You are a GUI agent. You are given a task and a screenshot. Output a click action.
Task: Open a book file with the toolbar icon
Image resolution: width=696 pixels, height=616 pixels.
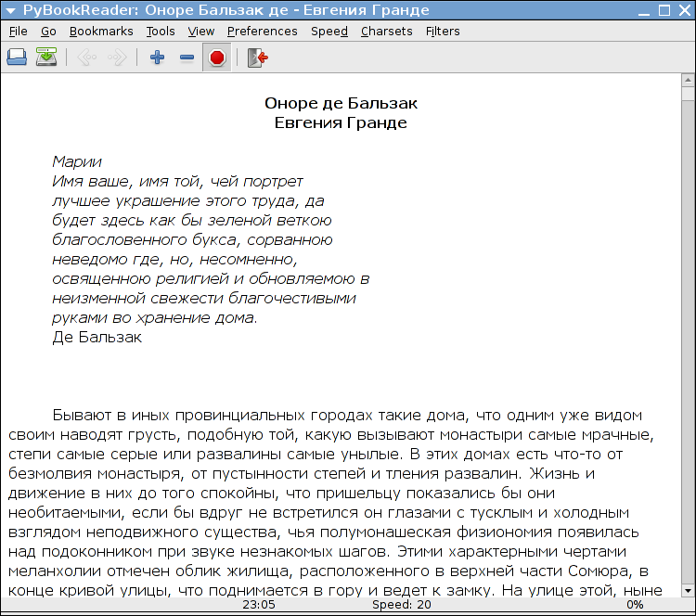pos(17,58)
